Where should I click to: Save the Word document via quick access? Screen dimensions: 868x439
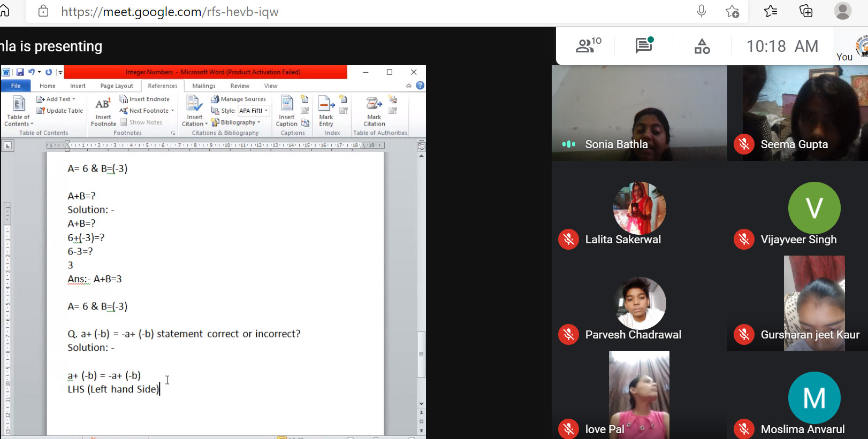(20, 72)
